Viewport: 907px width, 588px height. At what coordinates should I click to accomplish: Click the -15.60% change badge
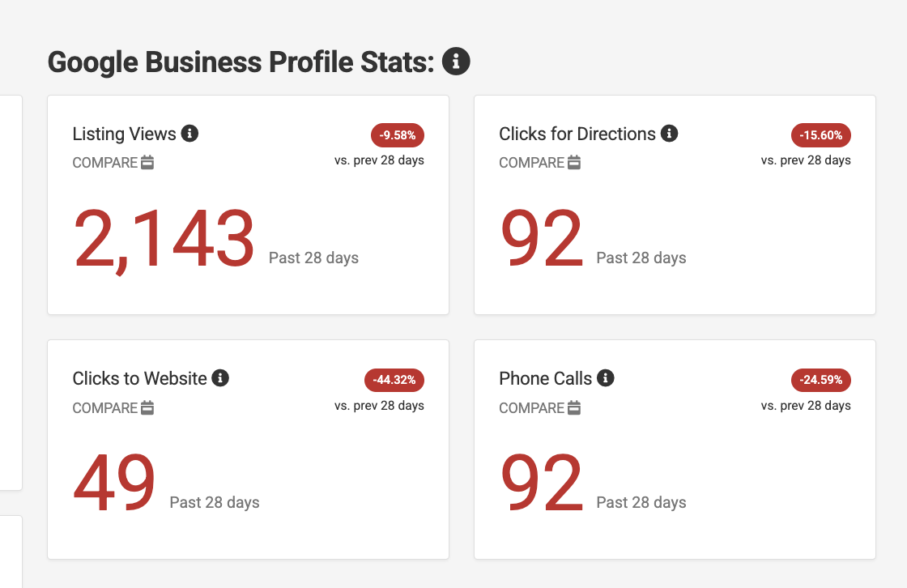tap(820, 135)
